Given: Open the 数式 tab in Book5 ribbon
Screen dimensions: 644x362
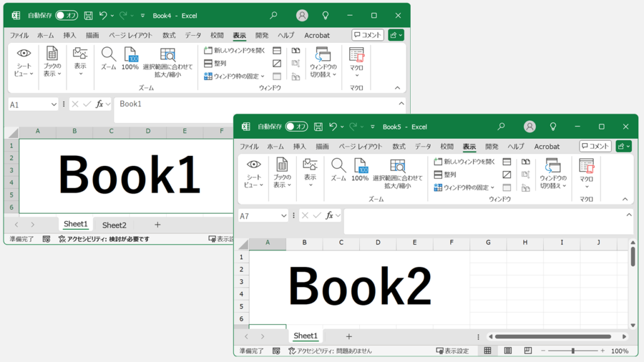Looking at the screenshot, I should 399,146.
